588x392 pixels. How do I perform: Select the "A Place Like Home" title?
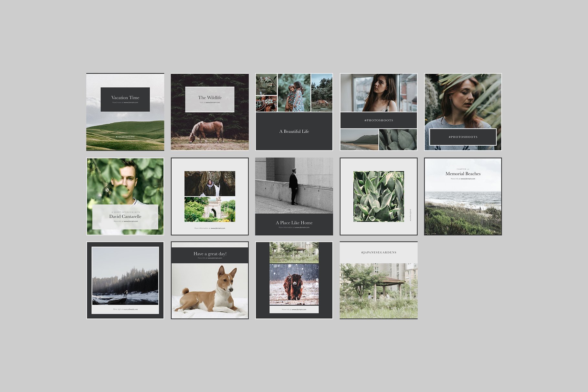(x=294, y=222)
